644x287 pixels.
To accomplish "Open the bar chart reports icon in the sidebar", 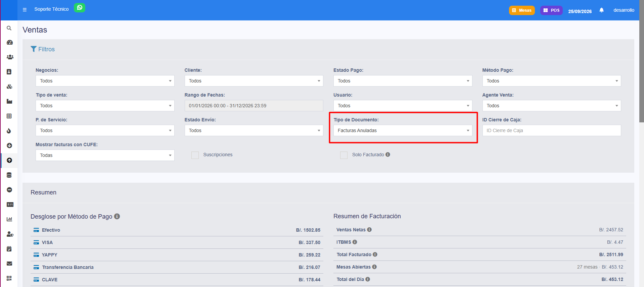I will click(9, 219).
